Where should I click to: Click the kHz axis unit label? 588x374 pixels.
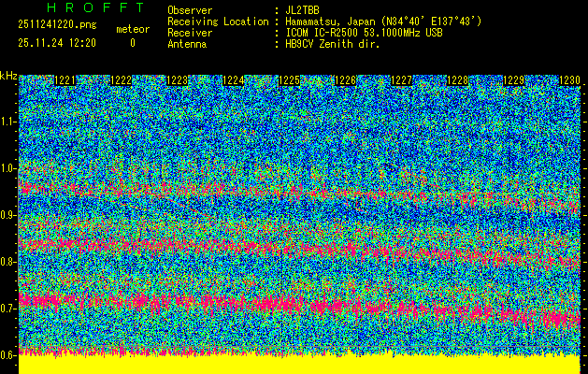[x=8, y=75]
